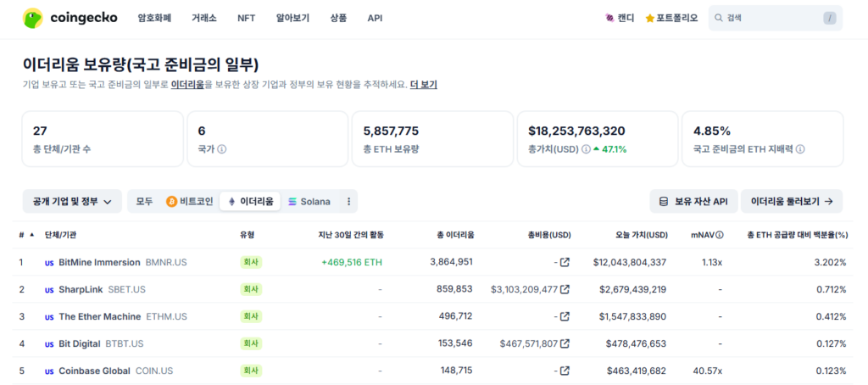Image resolution: width=868 pixels, height=385 pixels.
Task: Open the 포트폴리오 link
Action: 671,18
